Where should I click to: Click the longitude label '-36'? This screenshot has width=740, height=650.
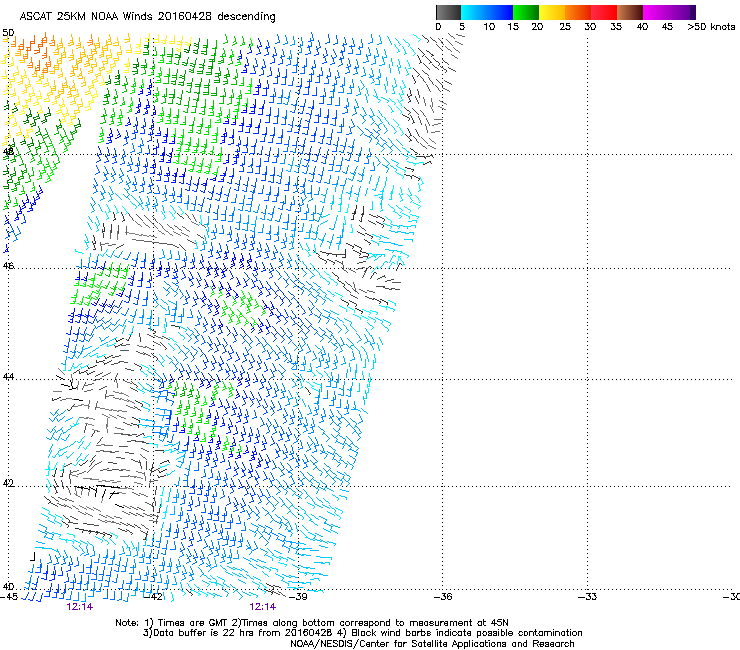coord(443,597)
